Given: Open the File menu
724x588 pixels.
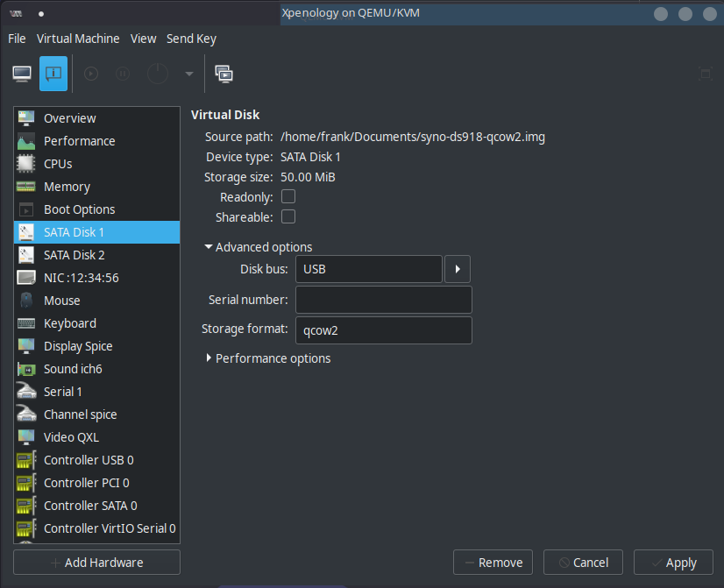Looking at the screenshot, I should coord(17,39).
